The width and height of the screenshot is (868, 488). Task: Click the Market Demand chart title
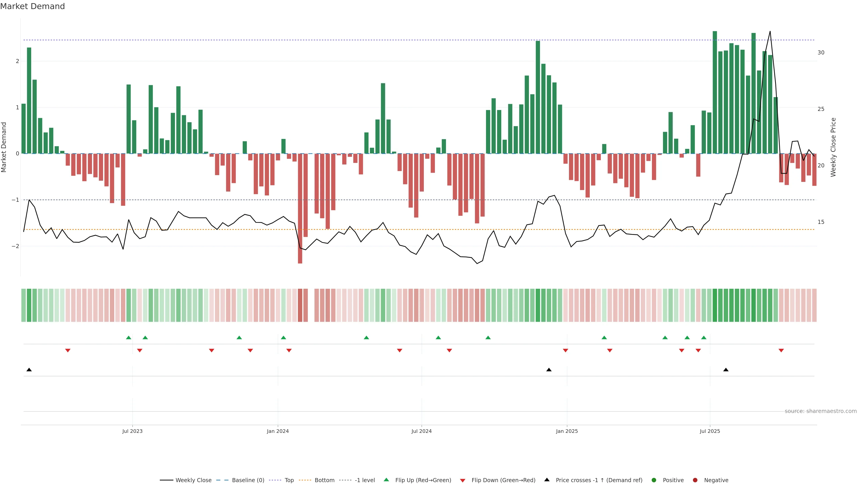point(32,6)
